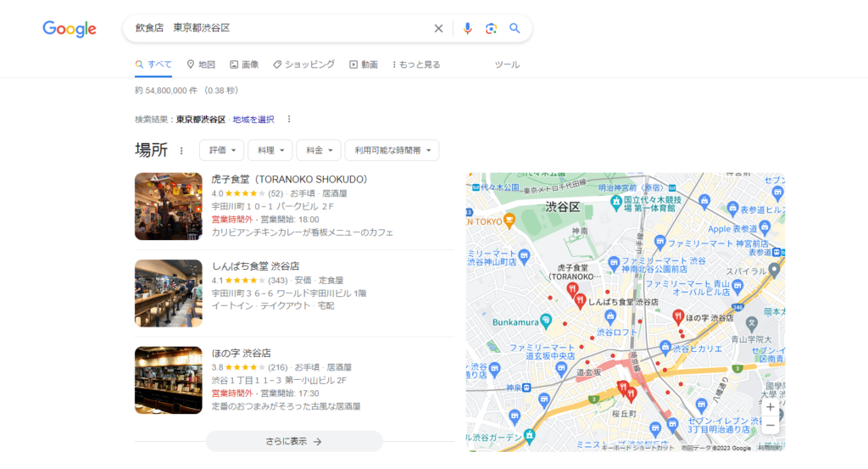The width and height of the screenshot is (868, 469).
Task: Switch to the 地図 tab
Action: tap(201, 64)
